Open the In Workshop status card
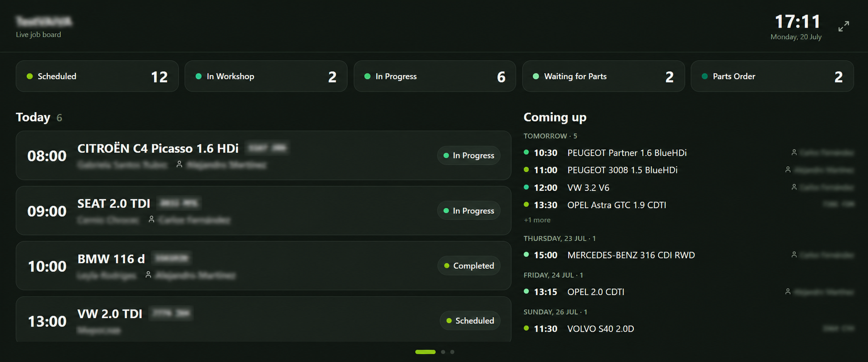Viewport: 868px width, 362px height. click(x=266, y=76)
